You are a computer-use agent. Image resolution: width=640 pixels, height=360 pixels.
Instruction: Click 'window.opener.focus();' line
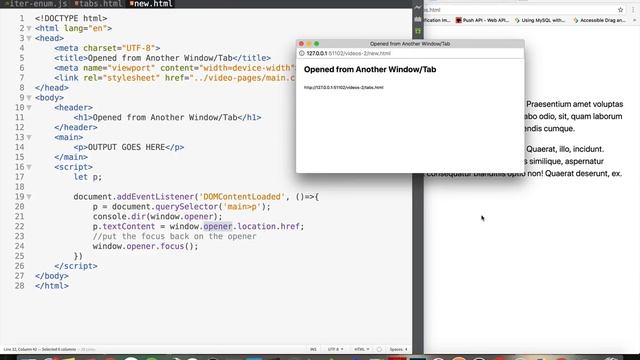(145, 246)
